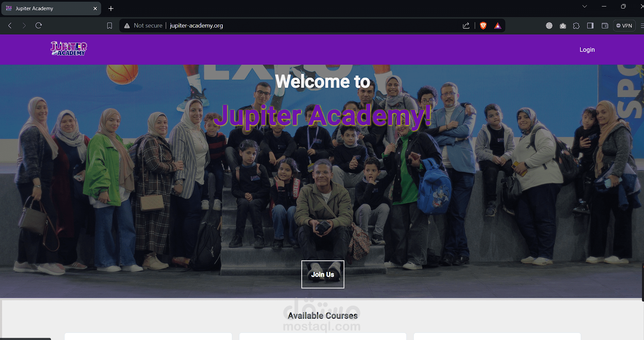Click the Jupiter Academy logo
The image size is (644, 340).
[69, 49]
